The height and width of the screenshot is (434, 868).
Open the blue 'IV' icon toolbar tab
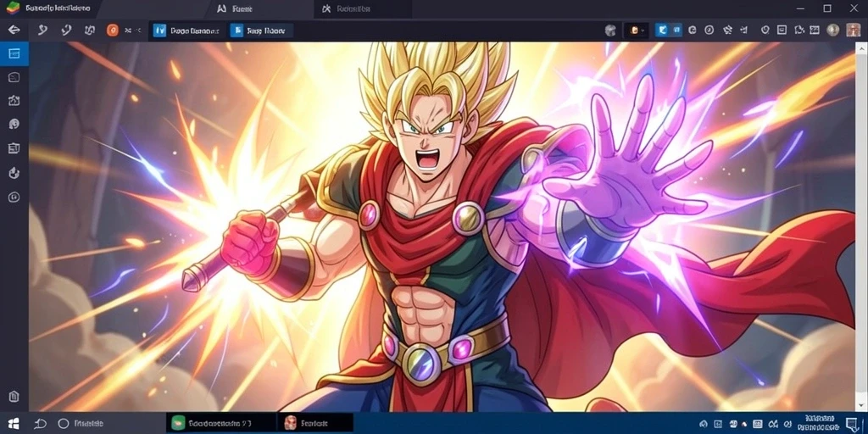point(187,31)
